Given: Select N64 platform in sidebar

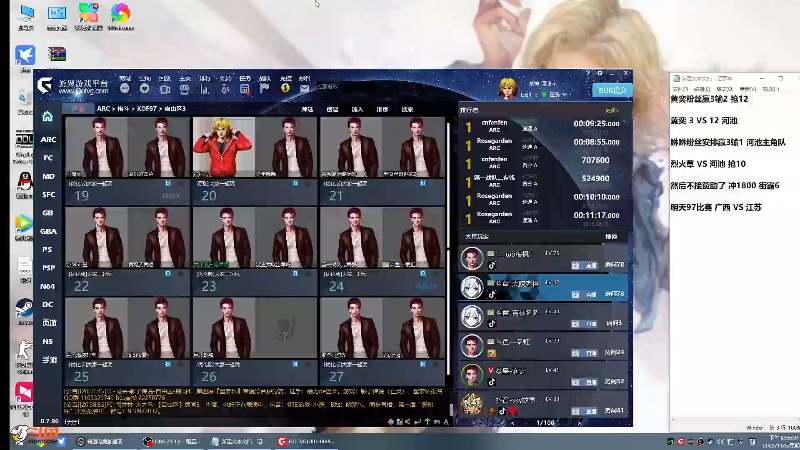Looking at the screenshot, I should 48,286.
